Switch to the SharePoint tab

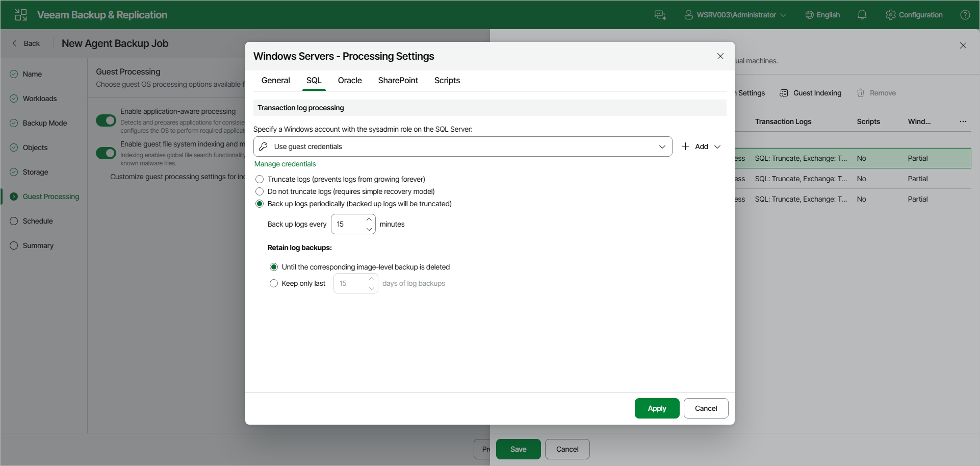click(x=398, y=81)
